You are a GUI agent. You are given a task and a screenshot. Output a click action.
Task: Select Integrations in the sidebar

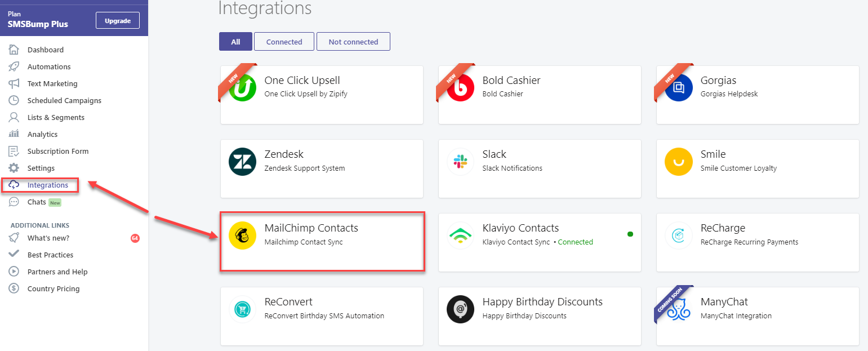click(48, 185)
